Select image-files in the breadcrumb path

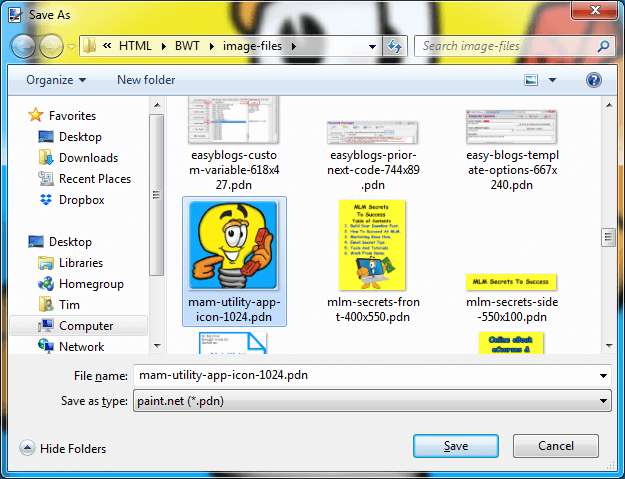252,46
